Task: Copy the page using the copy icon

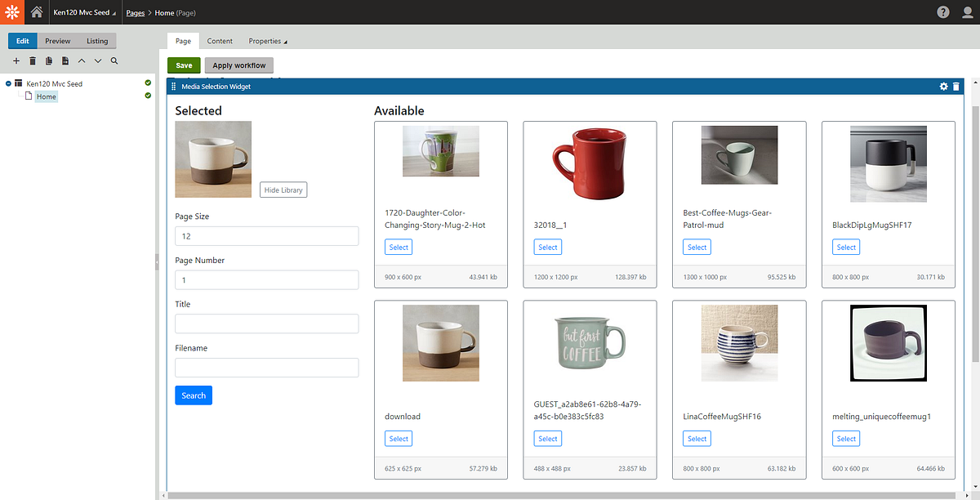Action: pos(49,60)
